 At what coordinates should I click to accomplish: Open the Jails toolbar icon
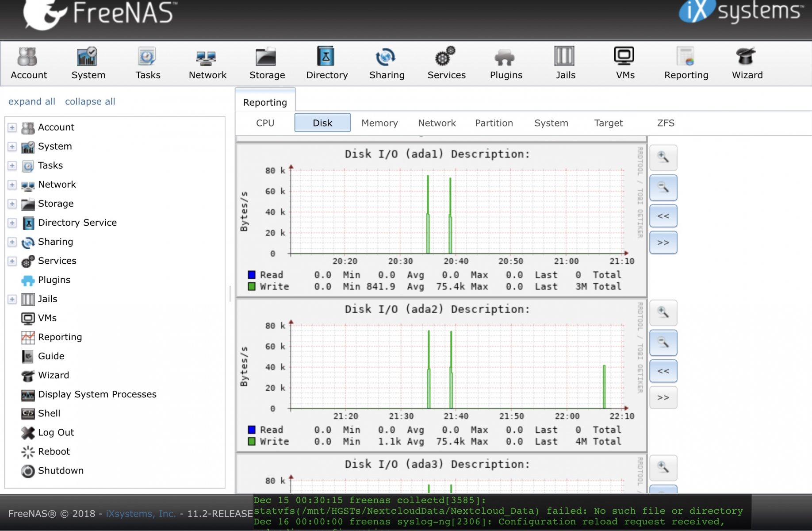pyautogui.click(x=565, y=63)
